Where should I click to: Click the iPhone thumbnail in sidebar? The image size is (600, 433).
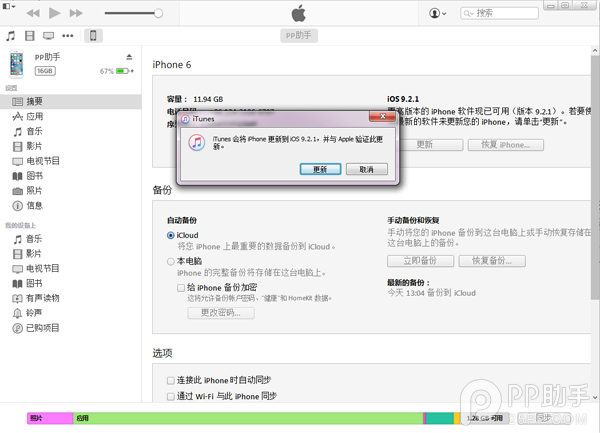tap(16, 64)
